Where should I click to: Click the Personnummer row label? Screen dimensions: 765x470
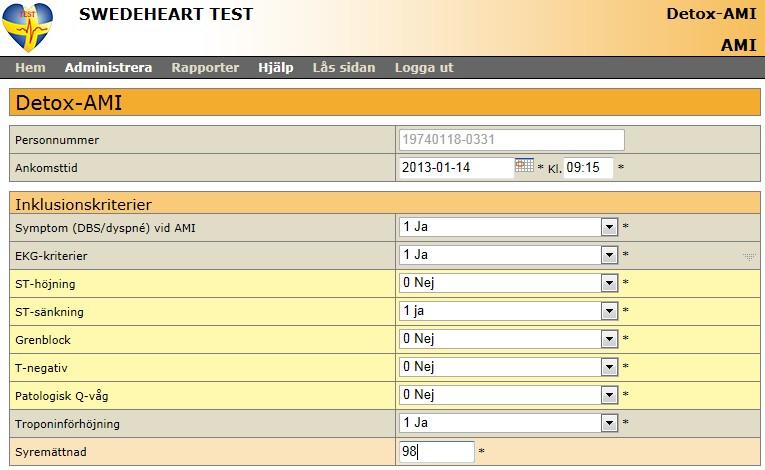coord(57,140)
